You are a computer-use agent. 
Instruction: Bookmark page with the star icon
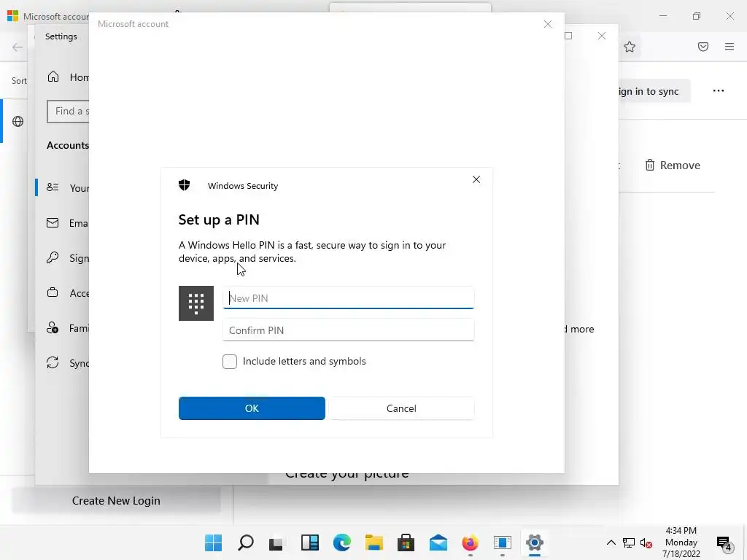(630, 47)
